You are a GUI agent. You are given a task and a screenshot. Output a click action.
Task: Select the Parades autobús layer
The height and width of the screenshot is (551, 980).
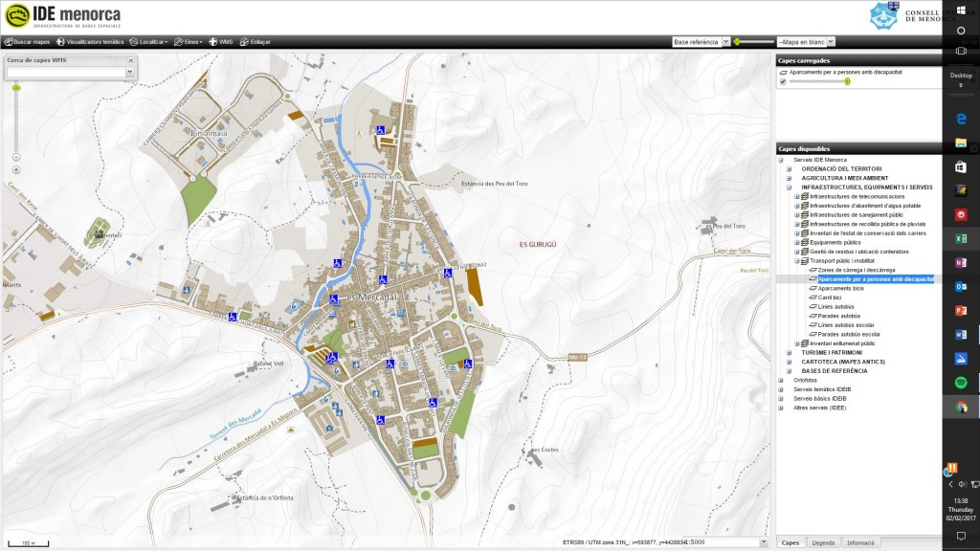tap(838, 316)
